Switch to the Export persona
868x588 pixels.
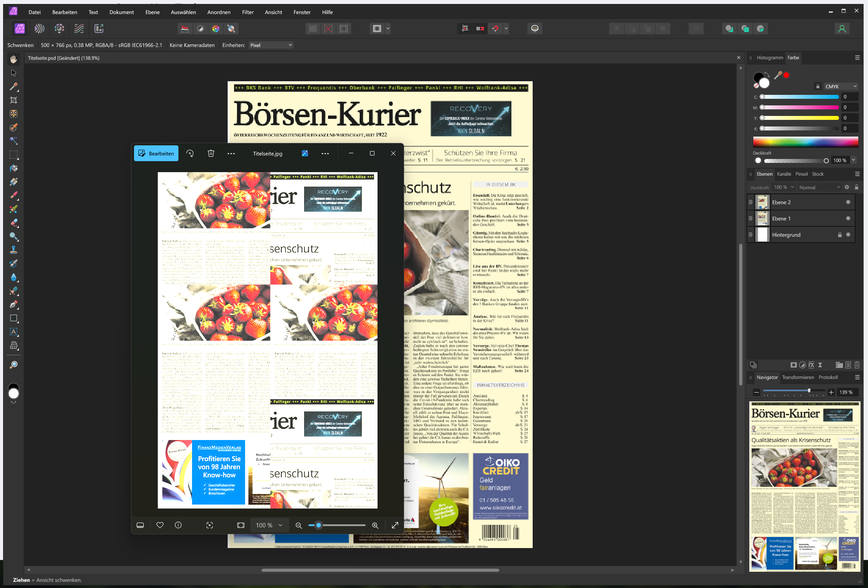coord(99,29)
